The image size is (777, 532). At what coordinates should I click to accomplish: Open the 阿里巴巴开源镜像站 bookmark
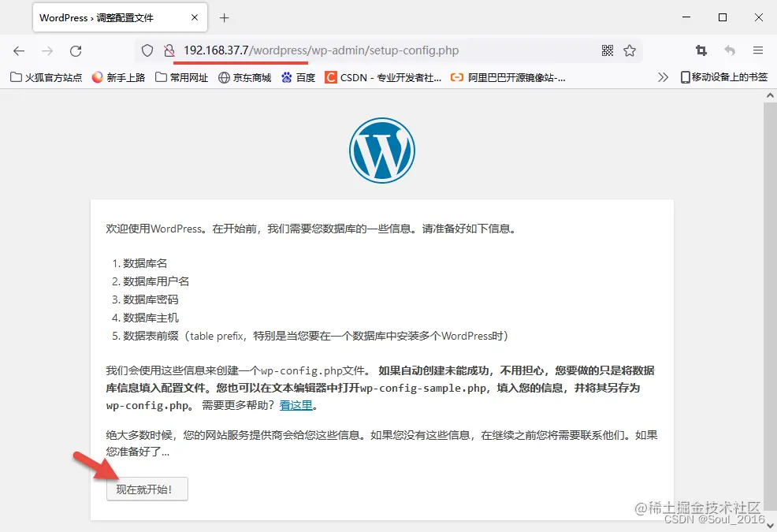(x=508, y=77)
